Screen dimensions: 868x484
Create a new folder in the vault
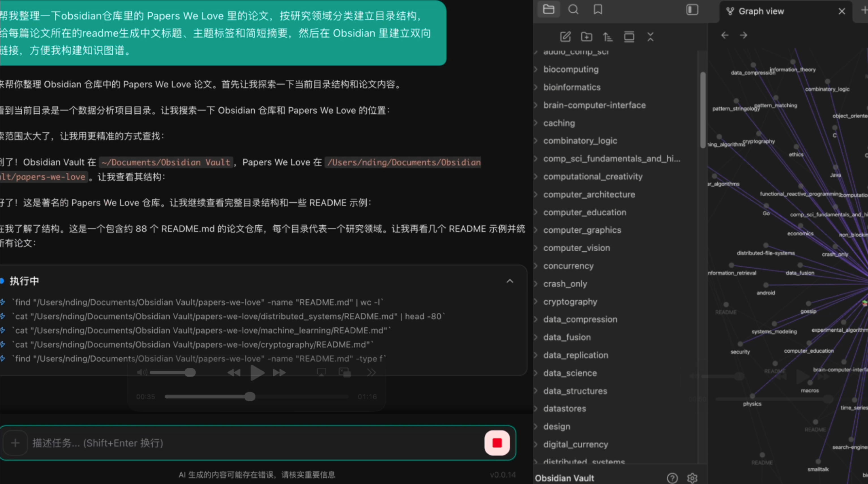(587, 37)
